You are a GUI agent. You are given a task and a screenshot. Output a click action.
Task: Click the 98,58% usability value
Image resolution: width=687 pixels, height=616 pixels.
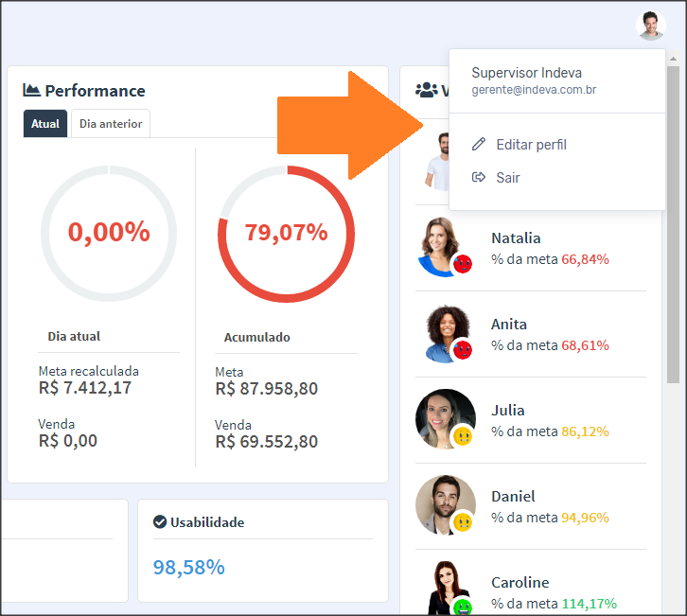tap(189, 567)
